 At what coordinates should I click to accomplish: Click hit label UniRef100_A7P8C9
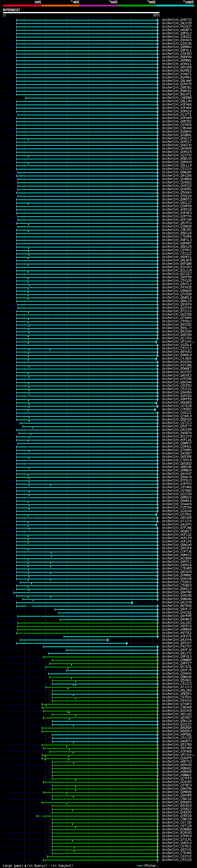tap(177, 836)
